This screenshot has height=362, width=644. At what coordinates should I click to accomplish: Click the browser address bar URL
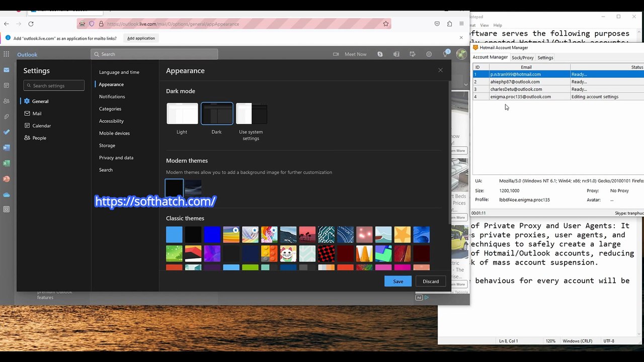[173, 24]
